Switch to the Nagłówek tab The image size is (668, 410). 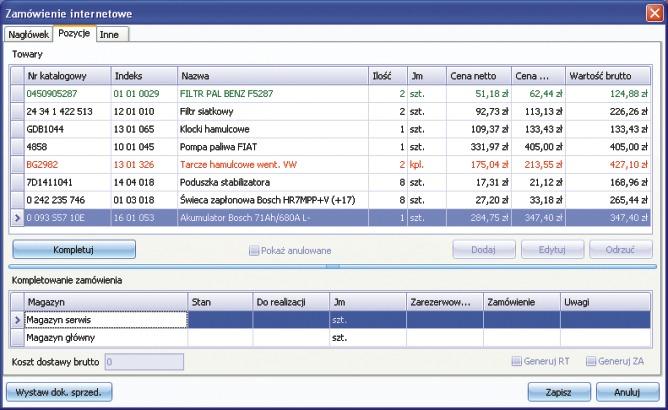coord(29,35)
